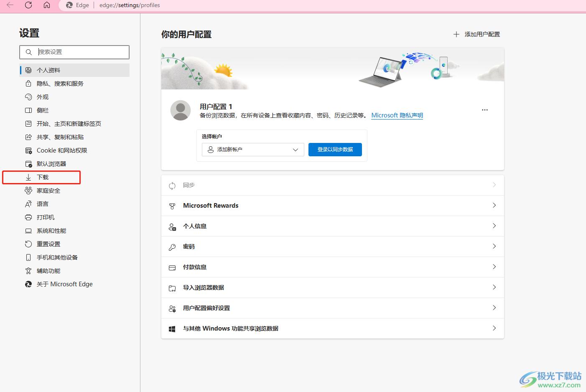The width and height of the screenshot is (586, 392).
Task: Expand the 同步 row chevron
Action: [x=494, y=185]
